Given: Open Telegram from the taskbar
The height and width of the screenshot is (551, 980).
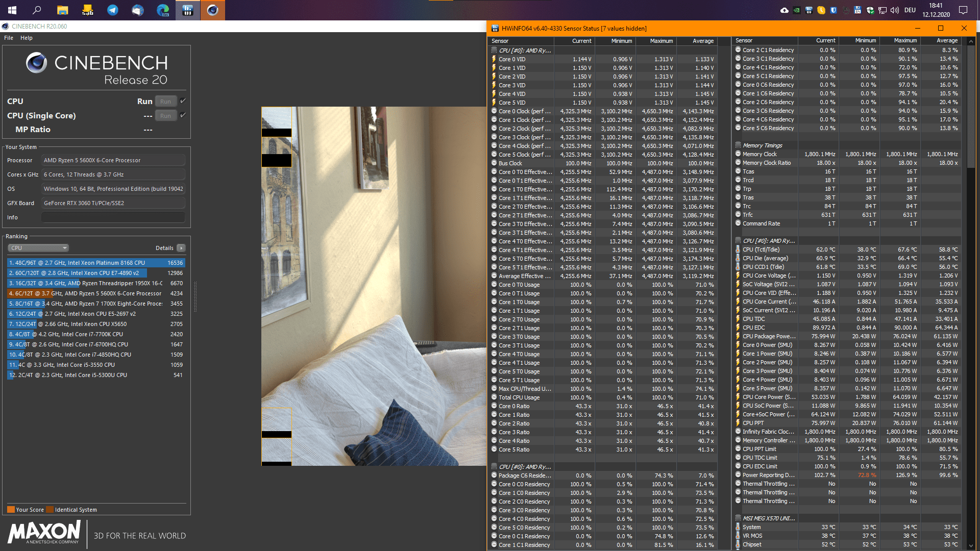Looking at the screenshot, I should coord(112,10).
